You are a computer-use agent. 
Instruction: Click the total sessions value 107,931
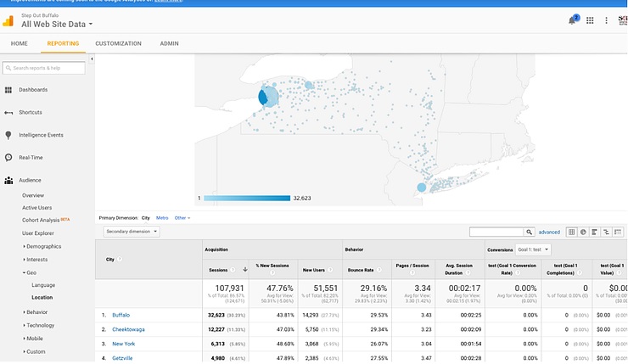click(x=229, y=288)
